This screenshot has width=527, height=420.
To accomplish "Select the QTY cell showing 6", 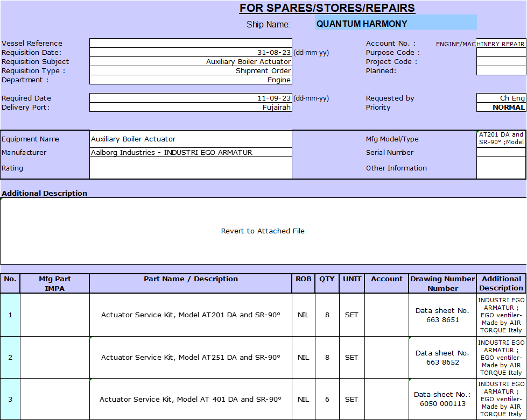I will click(x=327, y=399).
